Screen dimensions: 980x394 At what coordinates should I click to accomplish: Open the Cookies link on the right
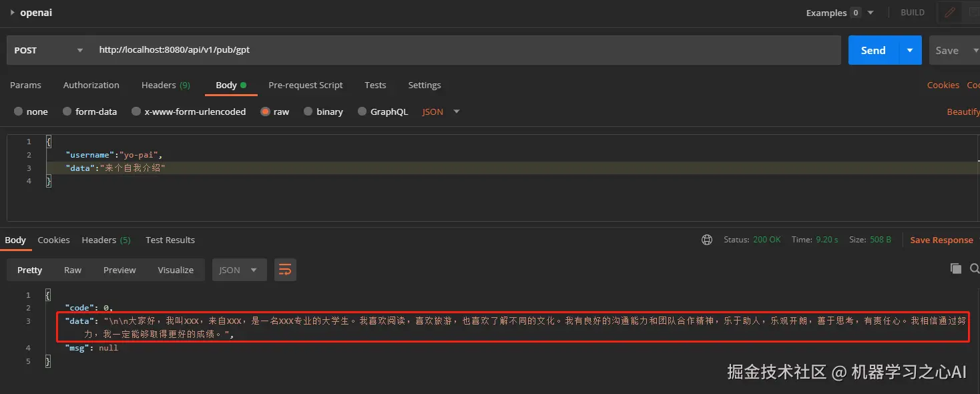943,85
